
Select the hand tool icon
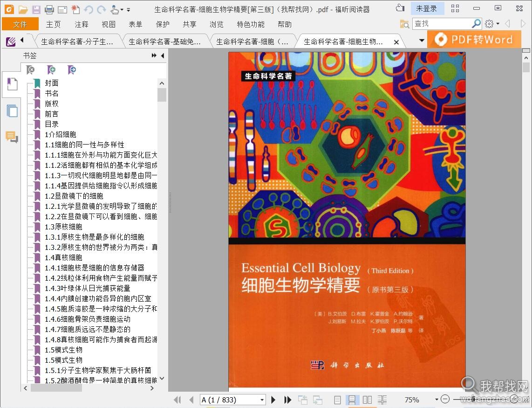coord(115,9)
